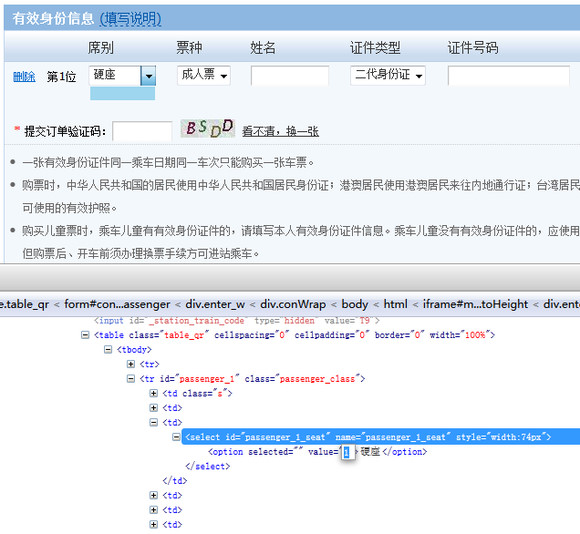Click the BSDD captcha image
The width and height of the screenshot is (580, 534).
coord(208,128)
